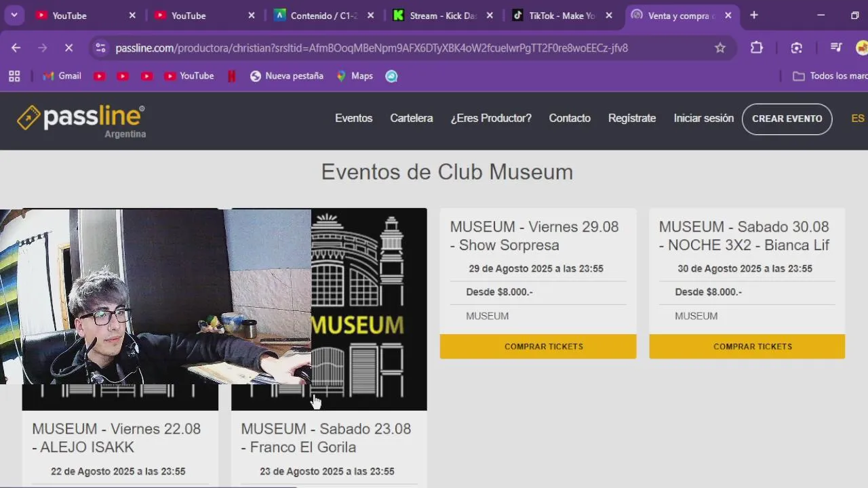Open the Contacto menu item
The width and height of the screenshot is (868, 488).
[x=570, y=118]
